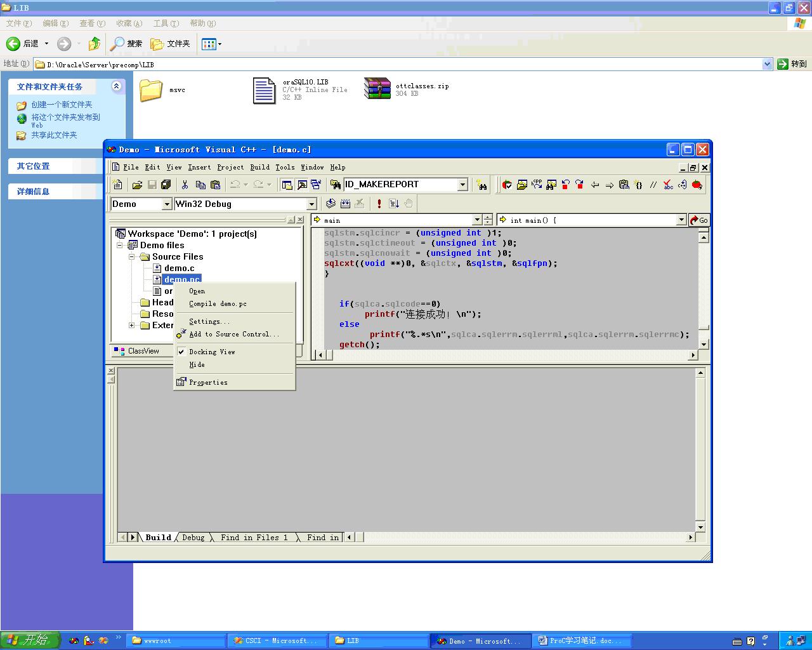This screenshot has height=650, width=812.
Task: Open the int main() members dropdown
Action: tap(681, 220)
